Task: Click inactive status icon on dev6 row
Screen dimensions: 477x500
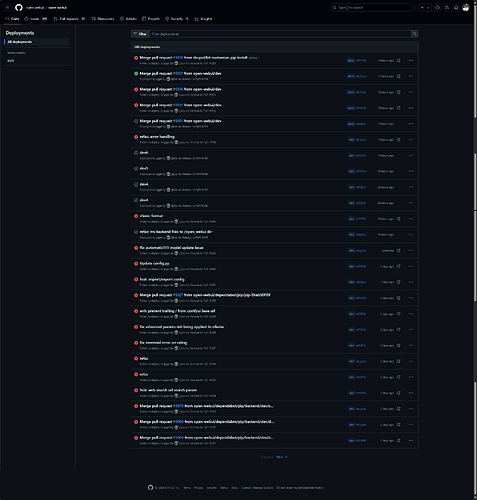Action: pos(136,153)
